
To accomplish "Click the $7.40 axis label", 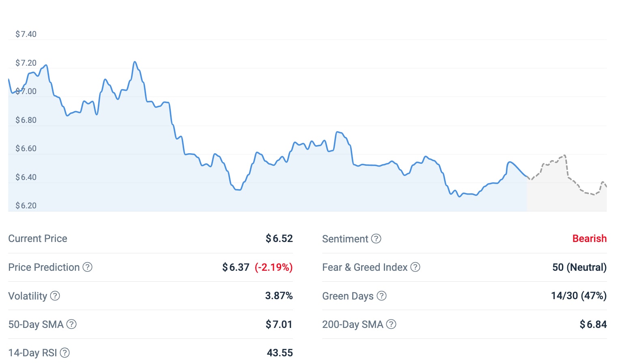I will (26, 34).
